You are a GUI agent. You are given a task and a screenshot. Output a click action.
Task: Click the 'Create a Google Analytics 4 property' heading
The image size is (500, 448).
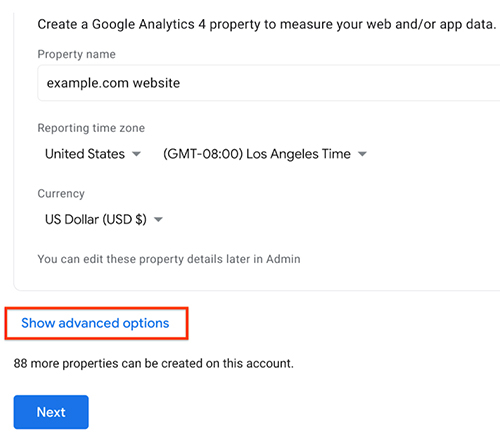pos(267,24)
